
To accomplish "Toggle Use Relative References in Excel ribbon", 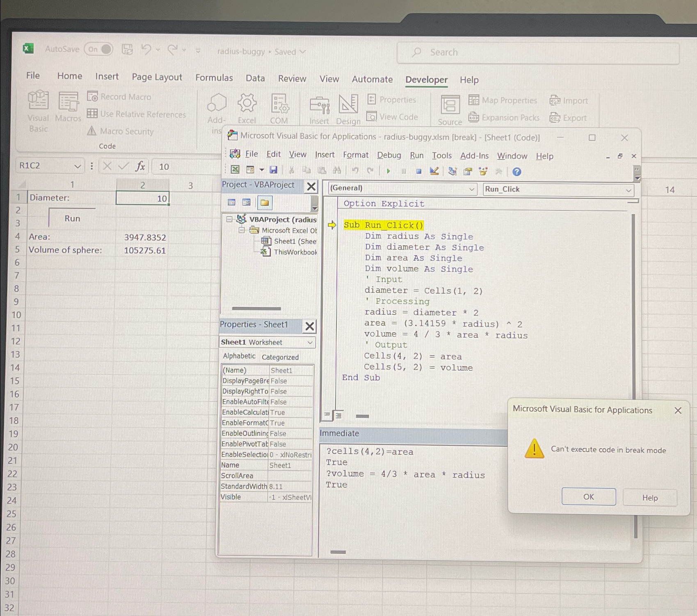I will [137, 114].
